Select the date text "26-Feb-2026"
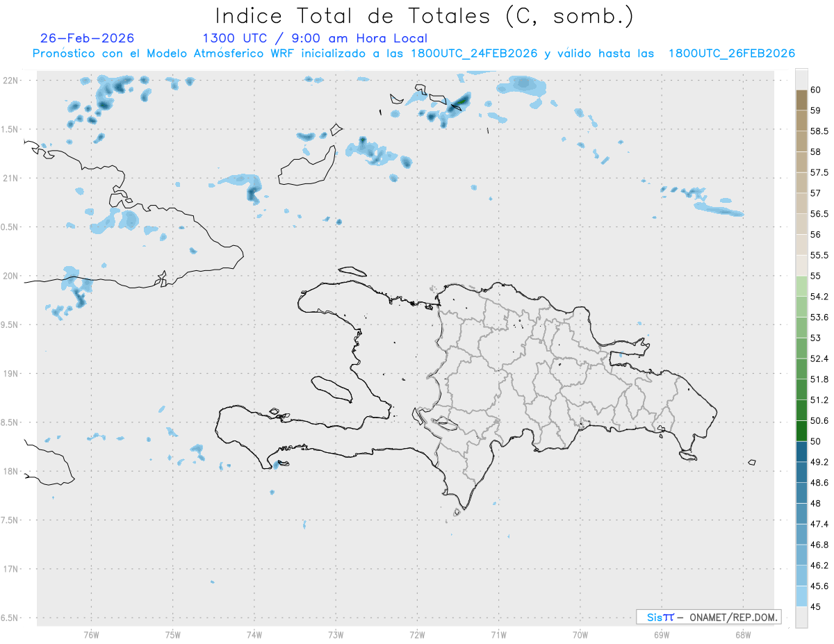The height and width of the screenshot is (644, 834). click(88, 38)
